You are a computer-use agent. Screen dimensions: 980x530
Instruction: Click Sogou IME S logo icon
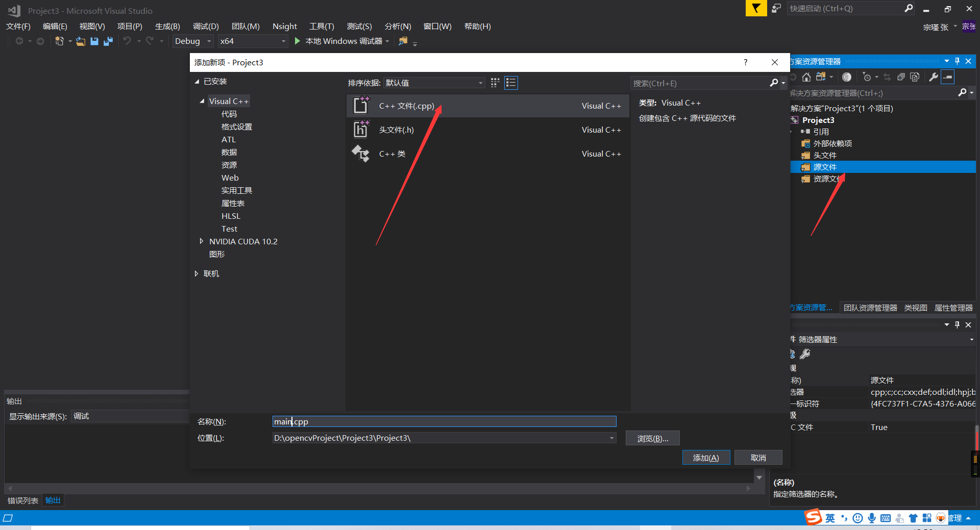click(814, 517)
